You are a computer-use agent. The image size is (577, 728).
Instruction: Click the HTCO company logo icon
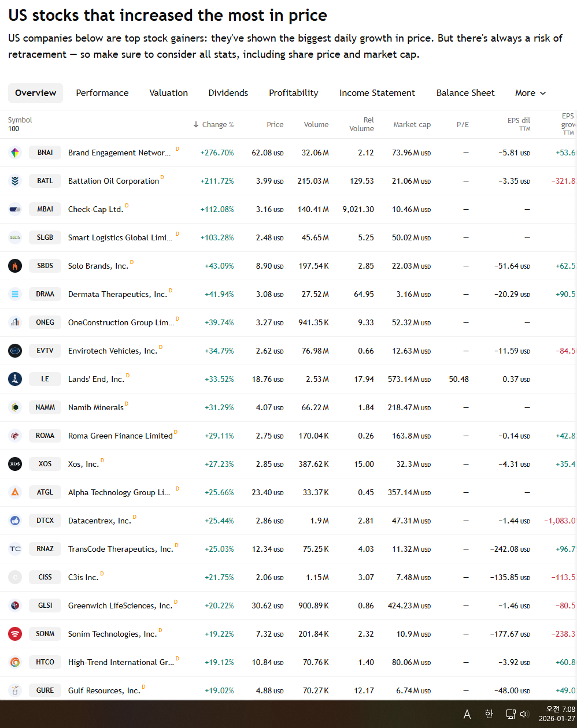(15, 662)
